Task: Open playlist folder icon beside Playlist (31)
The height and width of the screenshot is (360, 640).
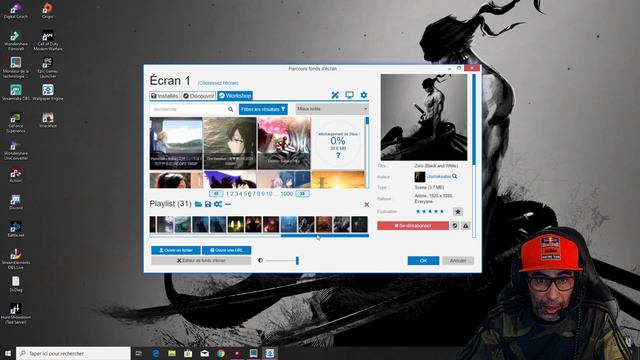Action: (198, 204)
